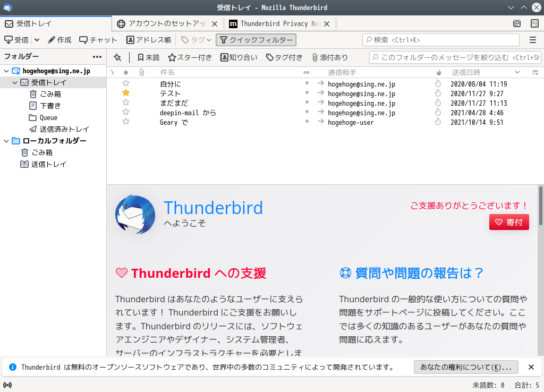Open the アドレス帳 address book
The height and width of the screenshot is (392, 544).
click(x=149, y=40)
